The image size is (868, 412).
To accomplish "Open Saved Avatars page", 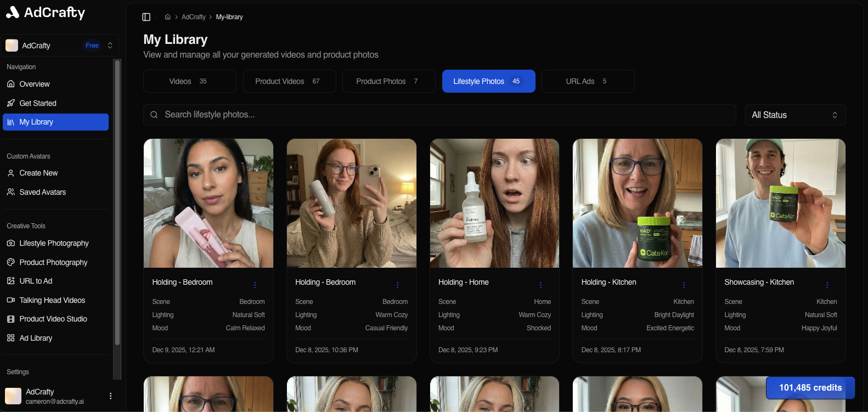I will coord(55,192).
